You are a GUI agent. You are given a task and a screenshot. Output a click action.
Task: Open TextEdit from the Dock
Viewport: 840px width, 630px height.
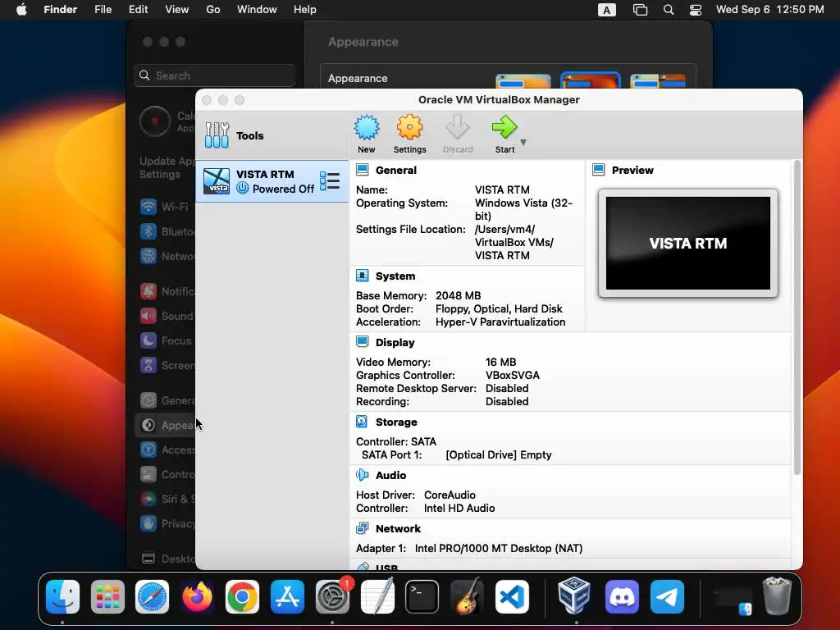[377, 597]
